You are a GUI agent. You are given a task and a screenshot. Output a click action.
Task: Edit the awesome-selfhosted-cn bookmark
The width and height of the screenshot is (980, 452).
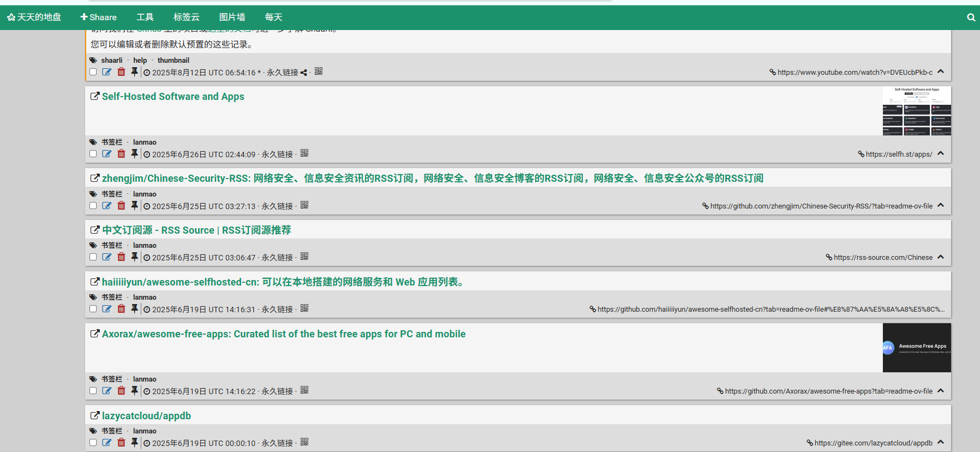107,309
